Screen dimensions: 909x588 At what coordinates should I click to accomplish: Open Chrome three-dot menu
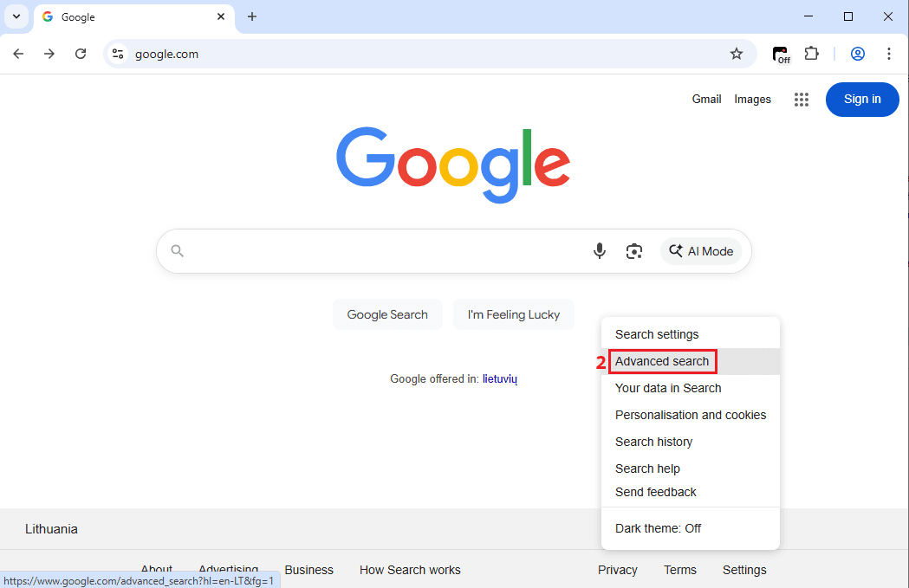point(888,54)
